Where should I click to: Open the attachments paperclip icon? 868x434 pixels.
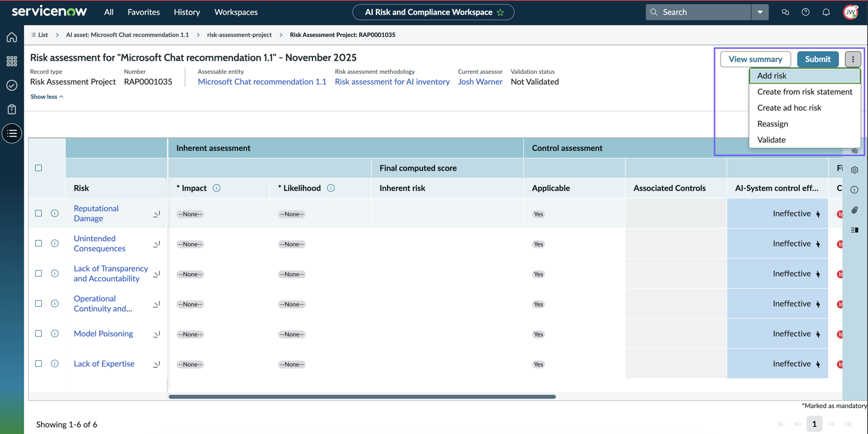854,210
